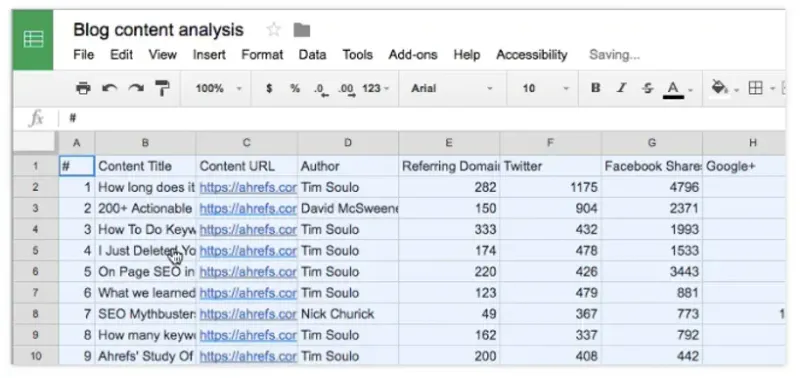The height and width of the screenshot is (378, 800).
Task: Select the 200+ Actionable title cell
Action: [x=145, y=209]
